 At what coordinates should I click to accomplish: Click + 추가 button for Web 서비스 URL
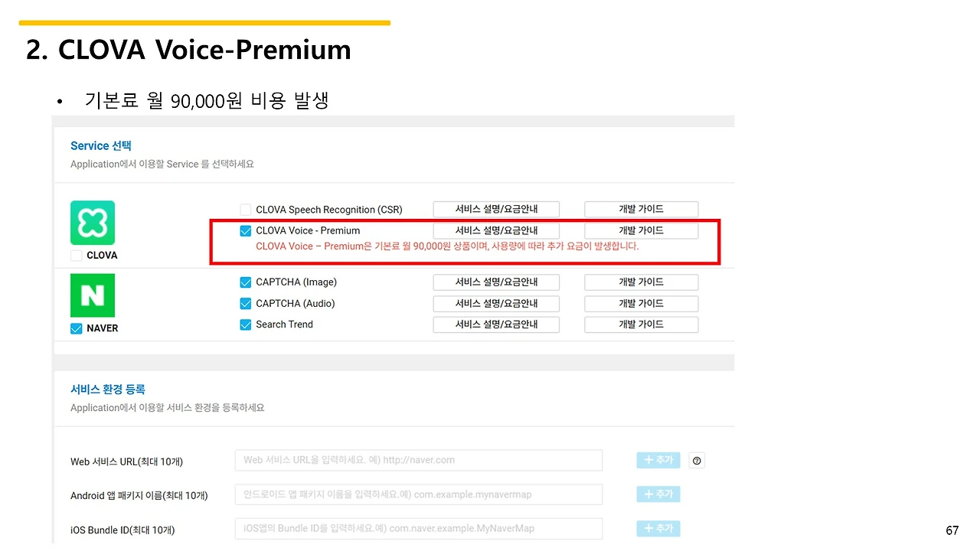click(658, 460)
